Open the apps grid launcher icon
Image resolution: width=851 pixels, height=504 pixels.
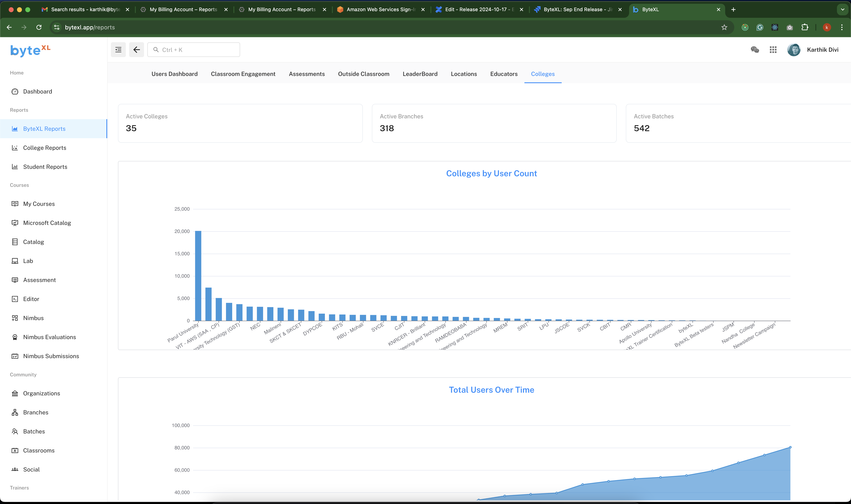[773, 50]
